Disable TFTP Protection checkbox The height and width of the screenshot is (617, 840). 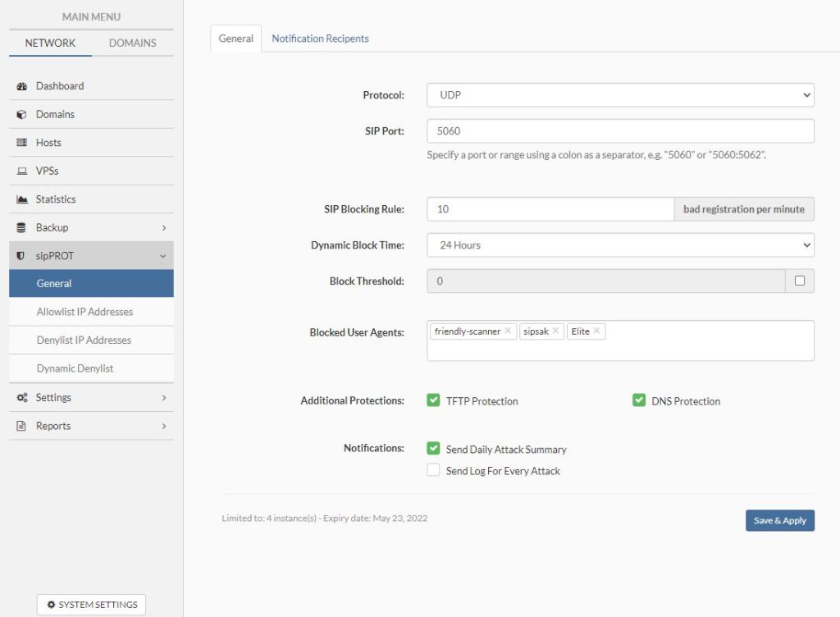433,400
